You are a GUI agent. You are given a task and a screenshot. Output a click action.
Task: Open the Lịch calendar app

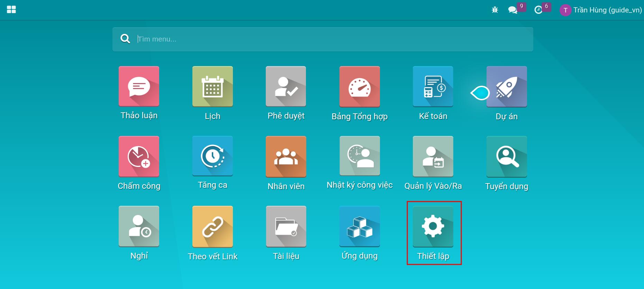pos(212,86)
